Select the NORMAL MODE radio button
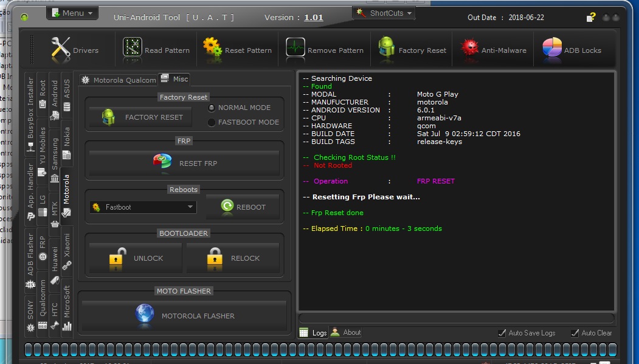Viewport: 639px width, 364px height. pos(212,108)
